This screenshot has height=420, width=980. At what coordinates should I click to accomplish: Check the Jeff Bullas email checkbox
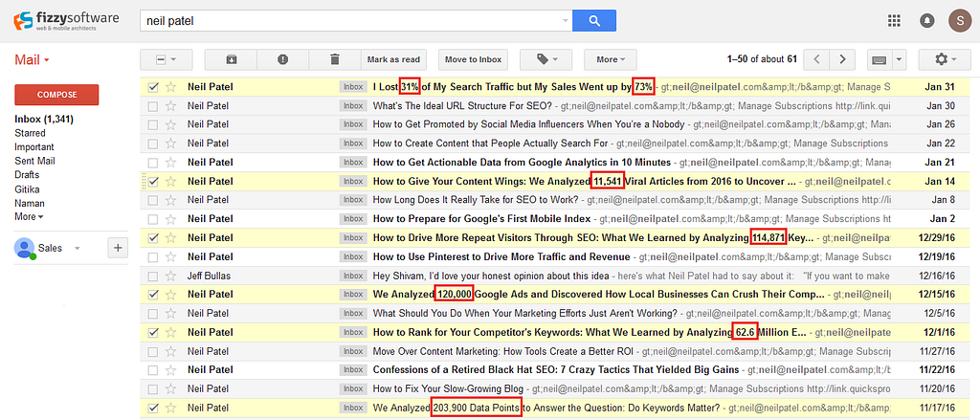(152, 276)
